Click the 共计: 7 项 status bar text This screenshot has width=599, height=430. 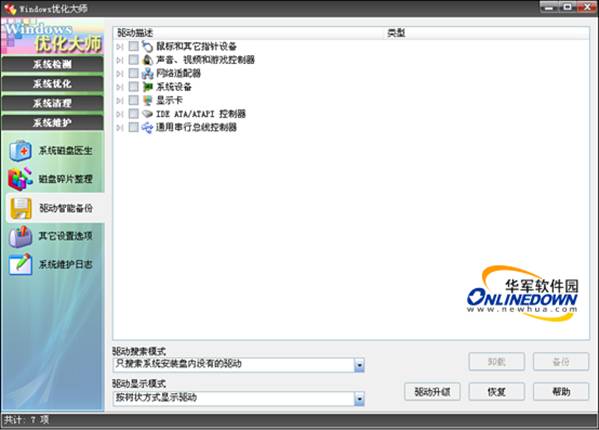coord(26,420)
